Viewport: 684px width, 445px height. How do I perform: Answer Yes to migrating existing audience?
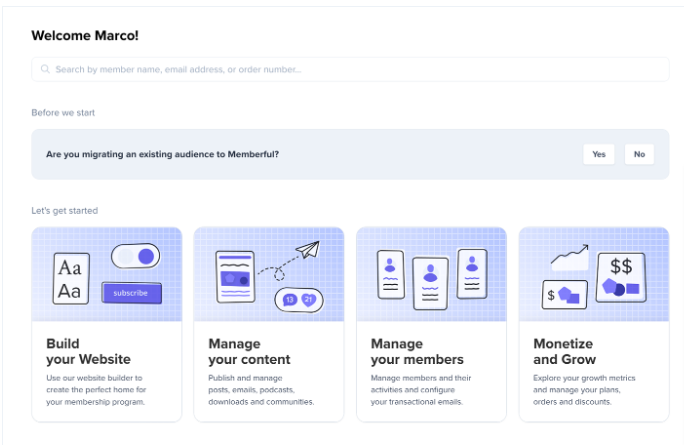[x=598, y=154]
